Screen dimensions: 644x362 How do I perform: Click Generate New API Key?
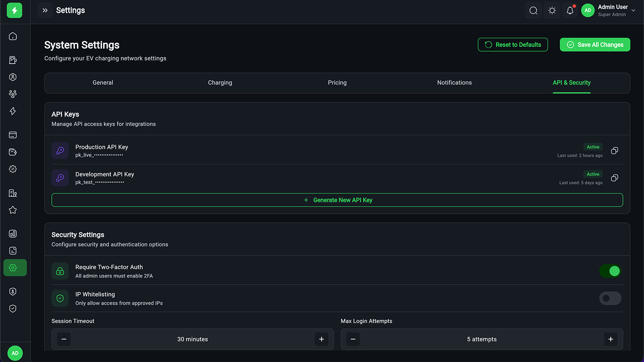click(337, 200)
